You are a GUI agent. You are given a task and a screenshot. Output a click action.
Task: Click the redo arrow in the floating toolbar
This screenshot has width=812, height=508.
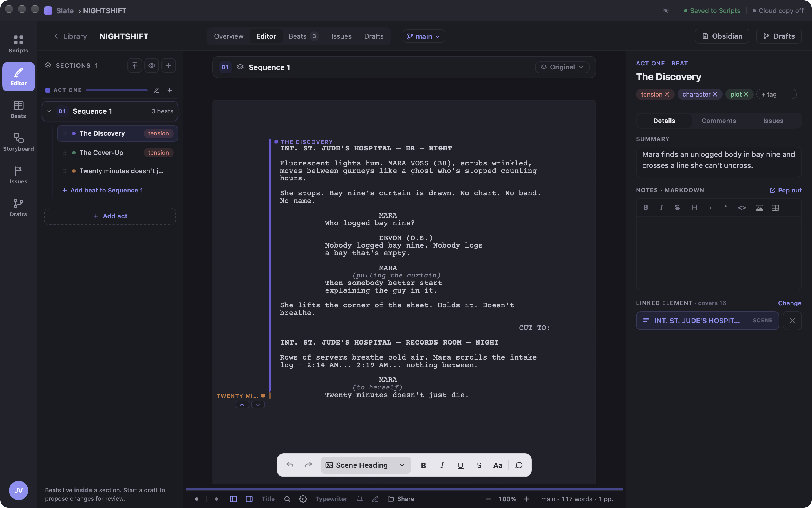308,465
